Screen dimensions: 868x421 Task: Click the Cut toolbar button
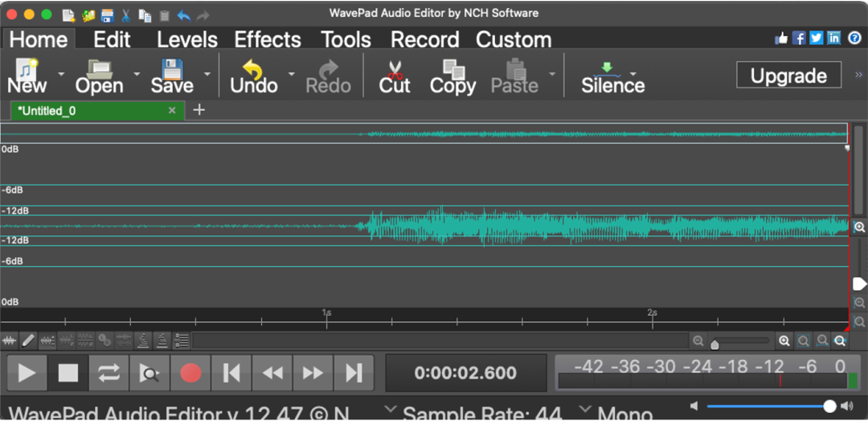click(x=395, y=76)
